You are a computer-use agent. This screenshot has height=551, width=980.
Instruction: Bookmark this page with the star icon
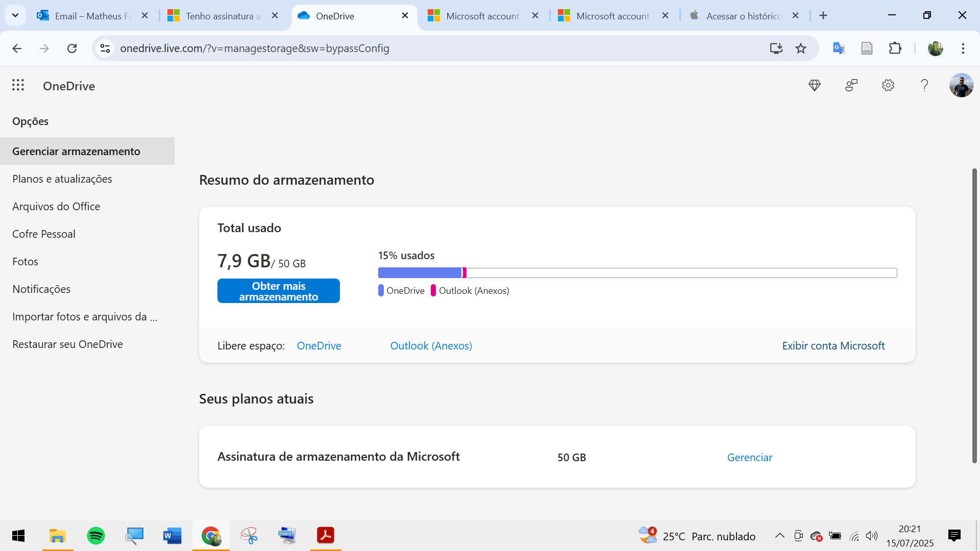(801, 48)
